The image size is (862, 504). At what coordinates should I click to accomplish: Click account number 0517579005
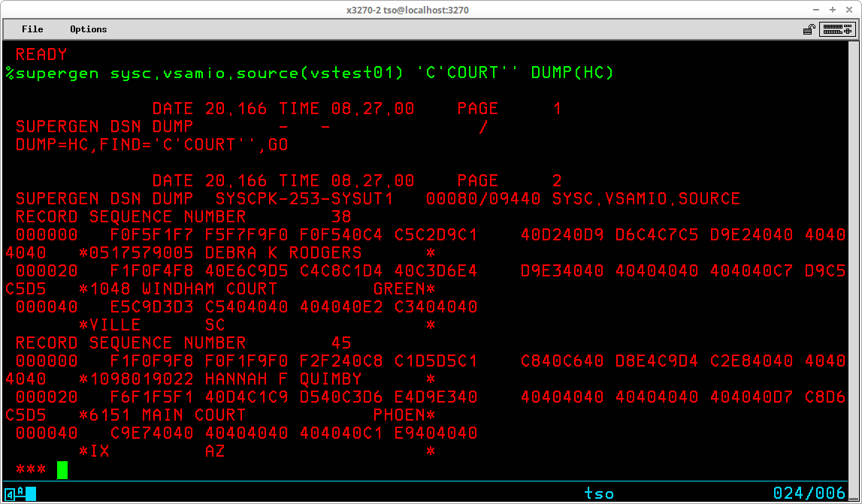pyautogui.click(x=141, y=253)
